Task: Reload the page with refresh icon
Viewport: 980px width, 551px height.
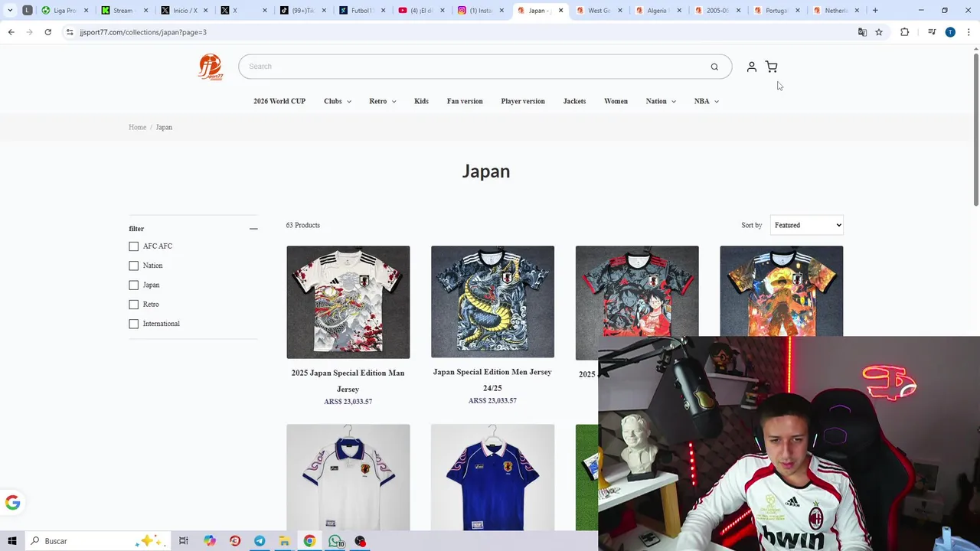Action: [x=47, y=32]
